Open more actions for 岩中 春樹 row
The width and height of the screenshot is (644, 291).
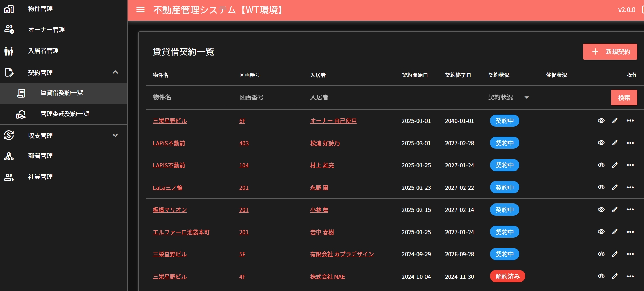click(630, 232)
